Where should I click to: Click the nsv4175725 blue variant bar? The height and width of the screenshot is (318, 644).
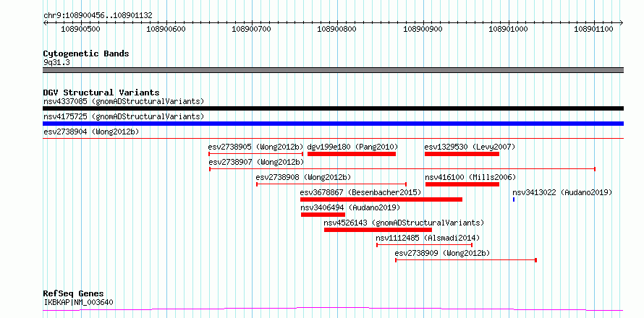tap(333, 124)
